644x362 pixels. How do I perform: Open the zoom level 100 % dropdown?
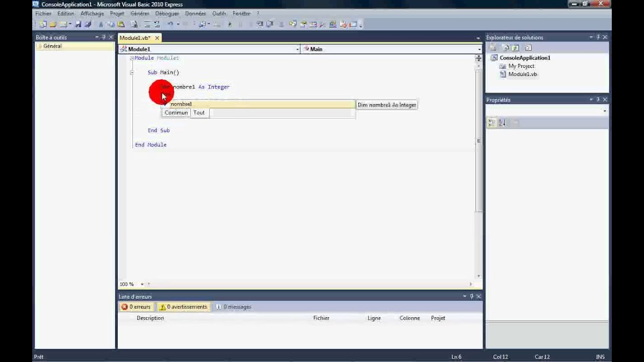click(x=142, y=285)
